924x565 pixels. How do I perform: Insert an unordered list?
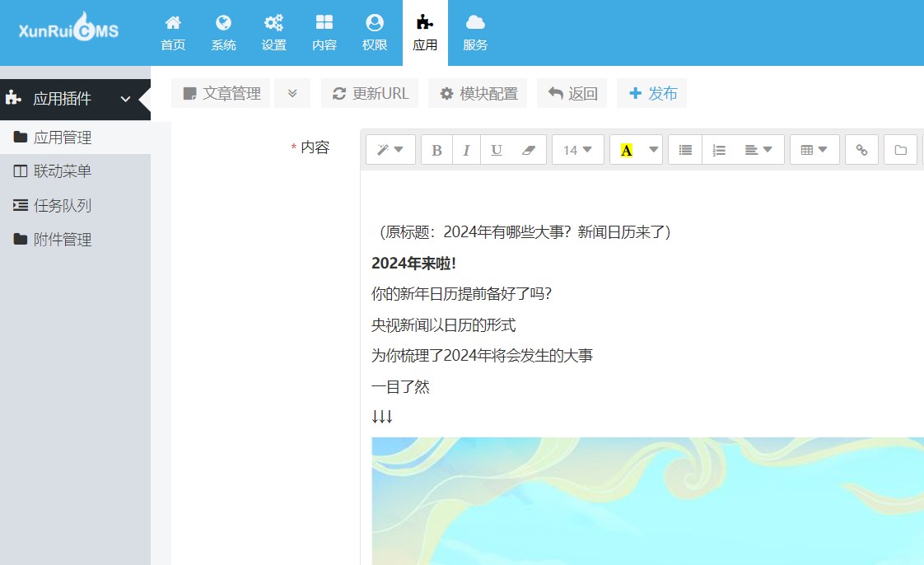coord(684,149)
